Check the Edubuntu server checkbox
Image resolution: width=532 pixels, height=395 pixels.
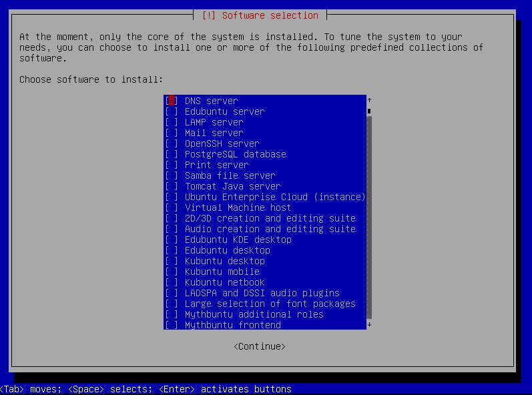[x=172, y=111]
